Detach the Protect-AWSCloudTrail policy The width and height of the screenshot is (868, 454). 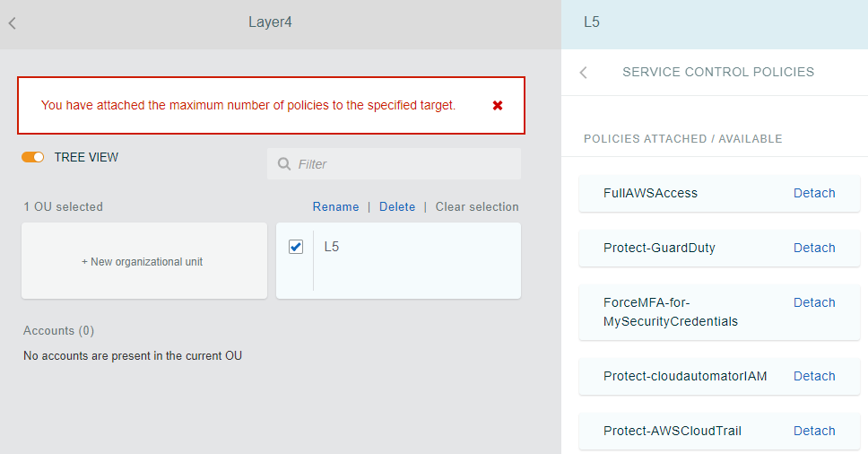pyautogui.click(x=814, y=431)
